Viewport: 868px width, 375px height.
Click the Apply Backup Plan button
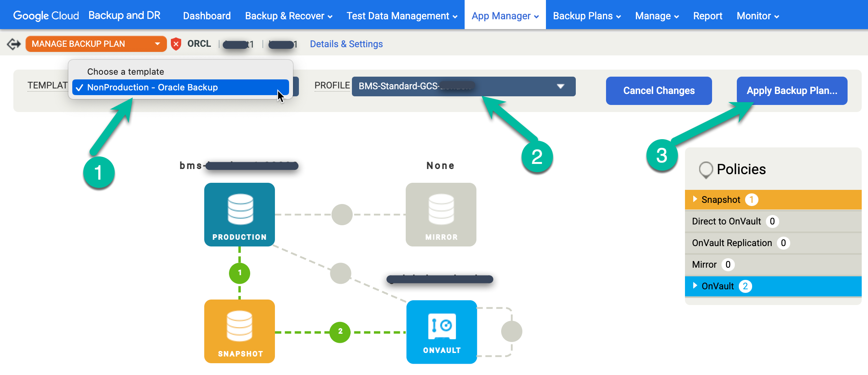point(792,91)
